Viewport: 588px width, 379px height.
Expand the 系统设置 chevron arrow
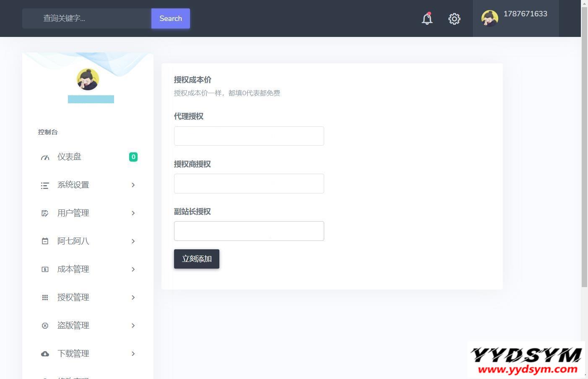133,185
